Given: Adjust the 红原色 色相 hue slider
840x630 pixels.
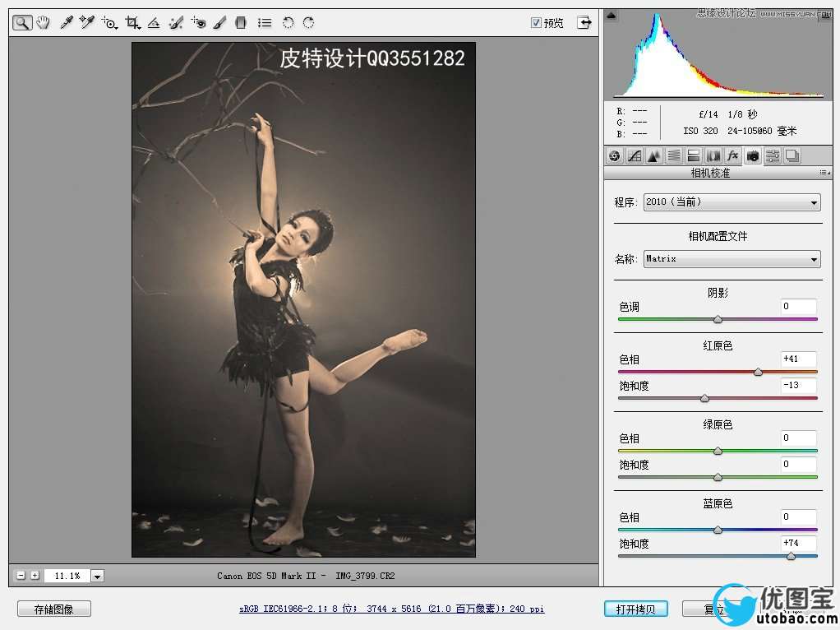Looking at the screenshot, I should tap(758, 372).
